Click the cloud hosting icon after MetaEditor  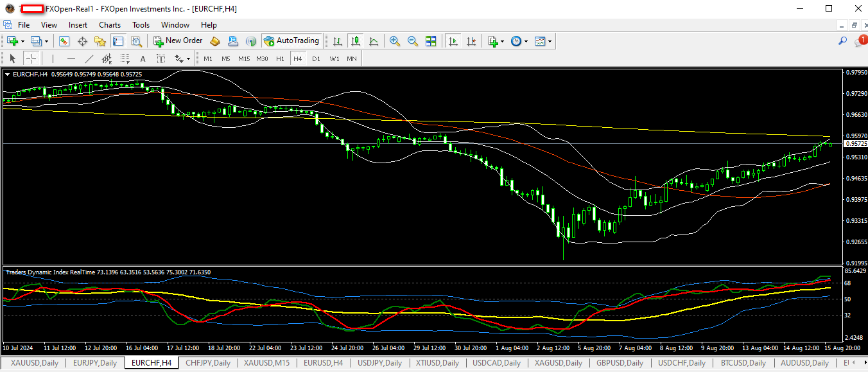pos(233,41)
